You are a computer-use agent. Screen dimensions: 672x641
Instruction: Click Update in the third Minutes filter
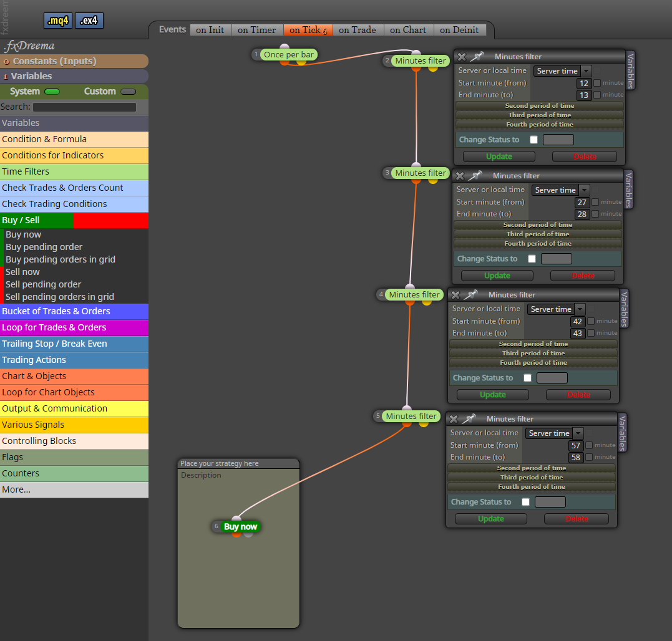(493, 394)
